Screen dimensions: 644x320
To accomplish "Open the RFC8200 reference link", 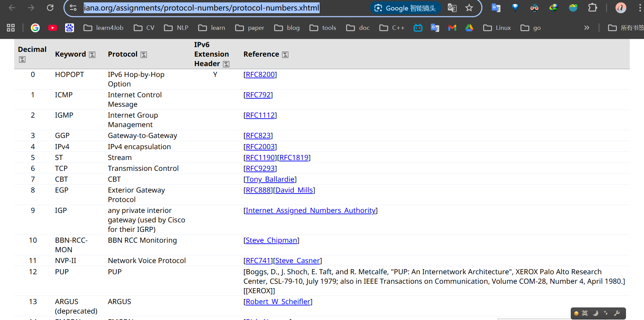I will (x=260, y=75).
